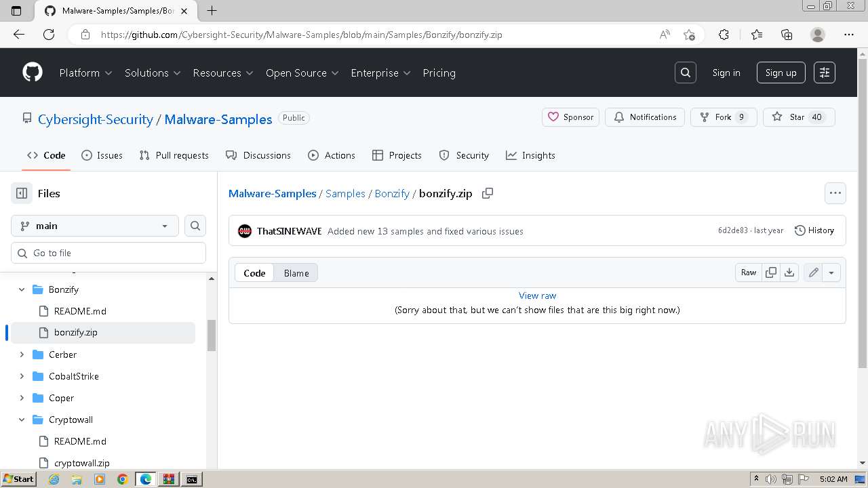Click the Windows Start button
The width and height of the screenshot is (868, 488).
19,479
